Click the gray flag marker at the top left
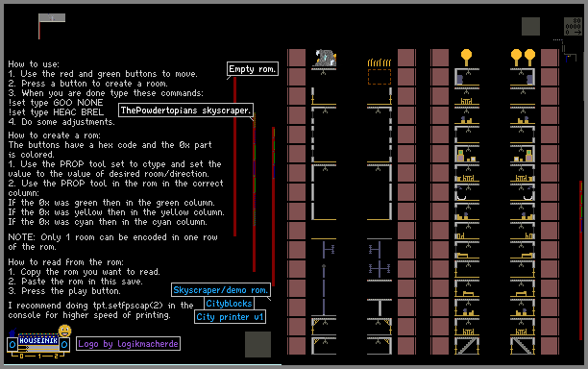This screenshot has height=369, width=588. point(52,17)
